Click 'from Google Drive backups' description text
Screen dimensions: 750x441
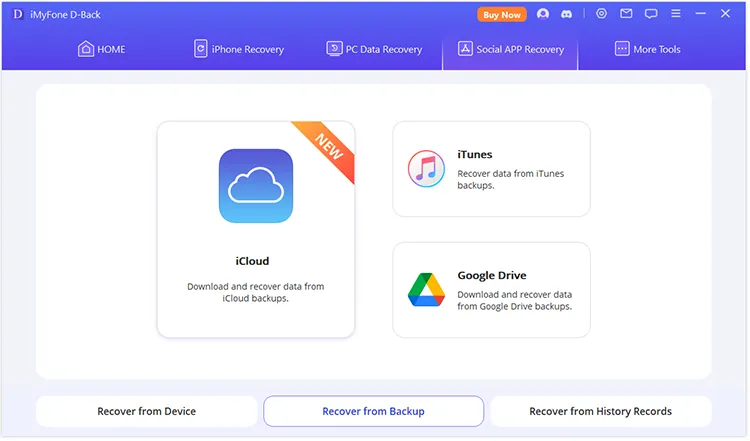point(514,307)
